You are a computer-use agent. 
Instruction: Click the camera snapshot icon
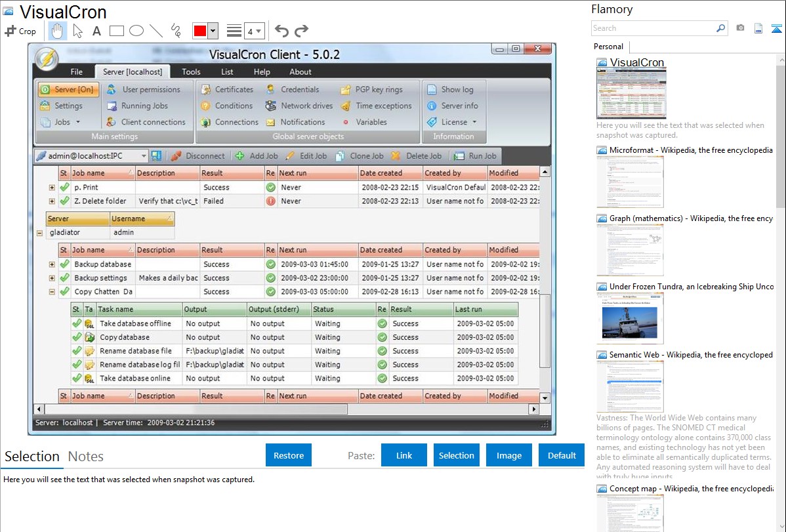(x=740, y=28)
